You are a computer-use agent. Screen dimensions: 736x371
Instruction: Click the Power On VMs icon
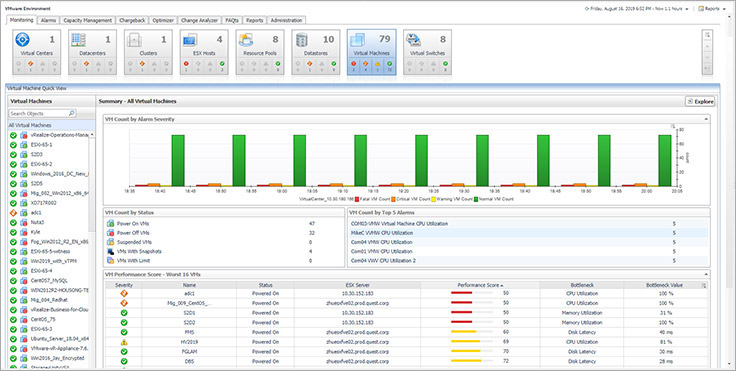click(x=110, y=224)
